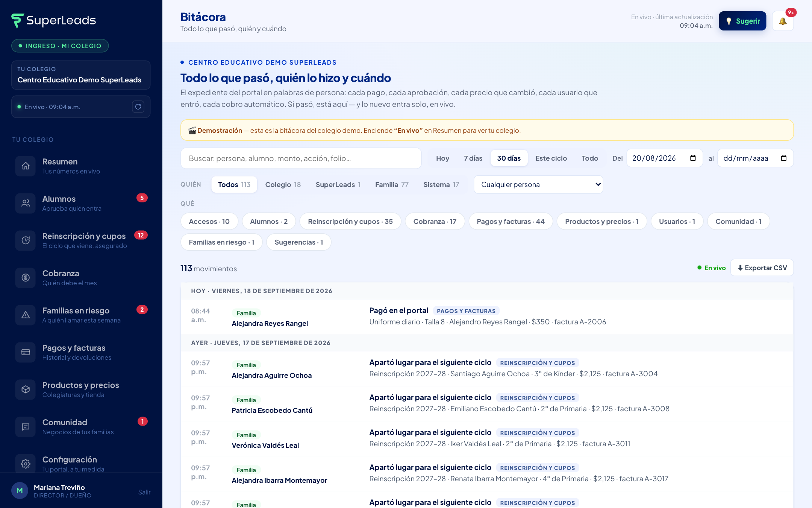Click the Configuración gear icon
This screenshot has height=508, width=812.
[x=26, y=464]
